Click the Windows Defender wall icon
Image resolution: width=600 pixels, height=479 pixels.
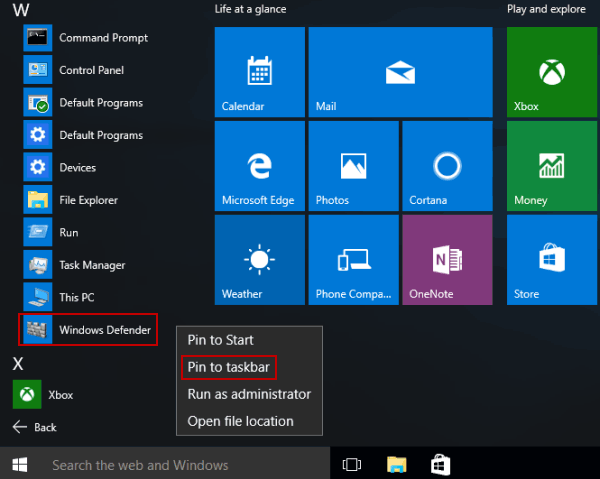pyautogui.click(x=38, y=330)
